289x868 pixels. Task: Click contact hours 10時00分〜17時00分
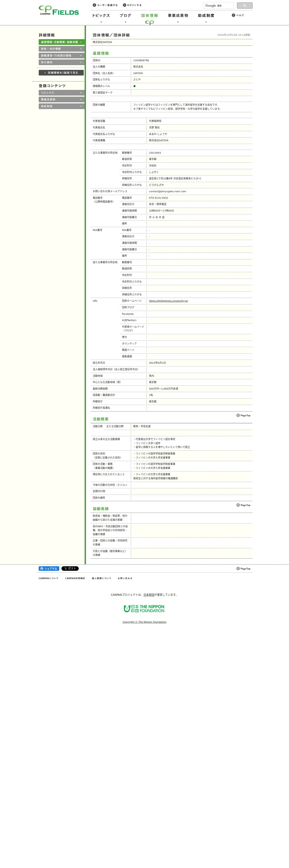[161, 211]
